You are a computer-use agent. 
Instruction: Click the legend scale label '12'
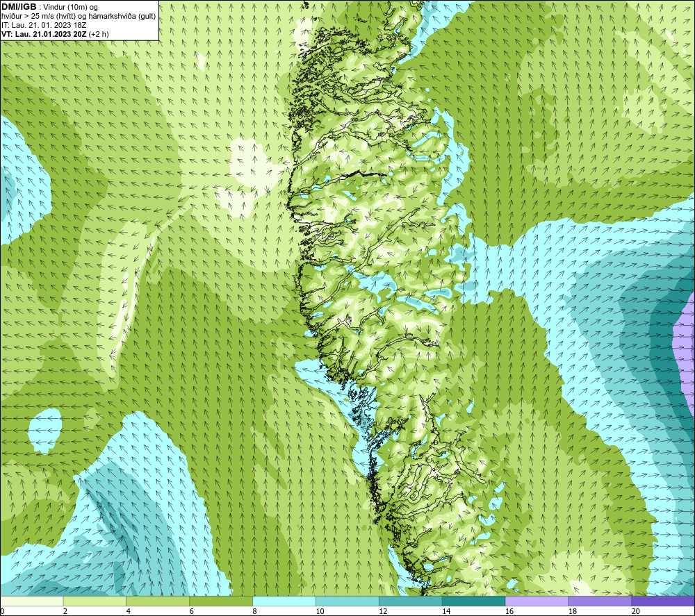[x=383, y=611]
